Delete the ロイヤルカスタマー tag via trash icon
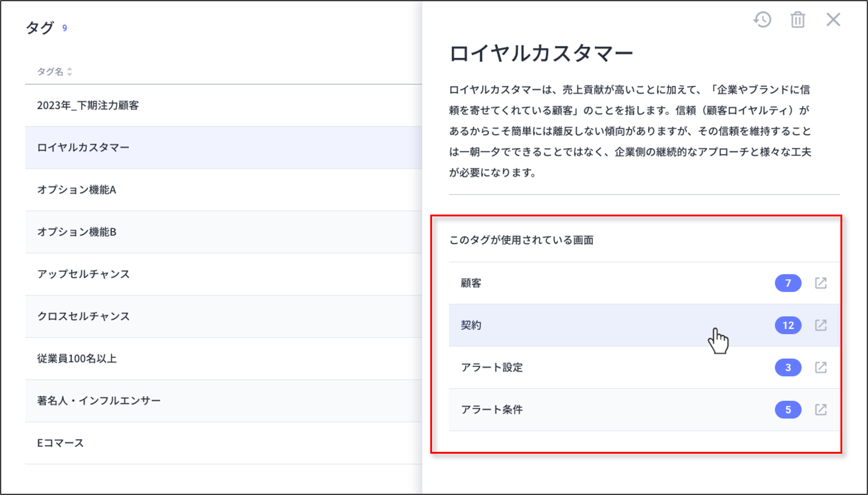This screenshot has width=868, height=495. pos(798,20)
